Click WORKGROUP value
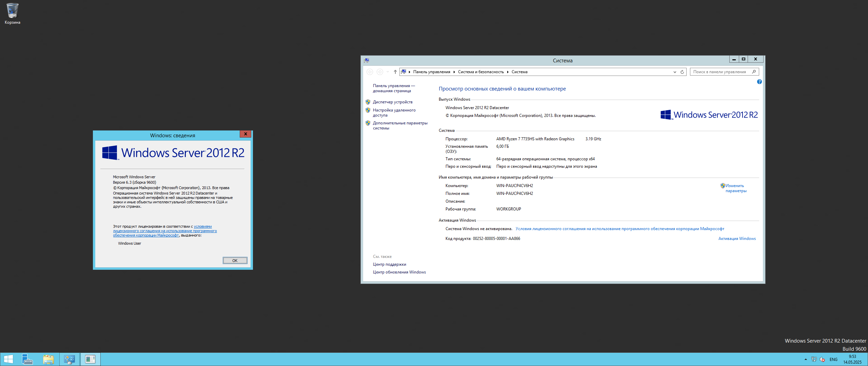 tap(509, 209)
